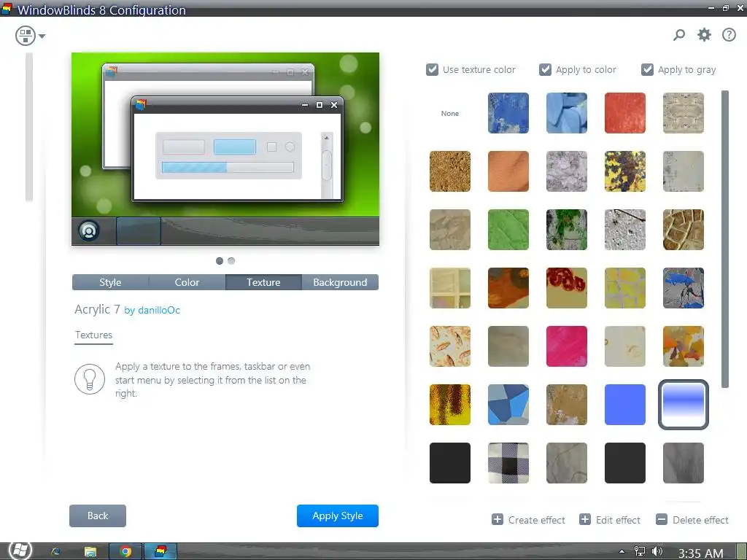Select the None texture option
This screenshot has height=560, width=747.
[449, 113]
